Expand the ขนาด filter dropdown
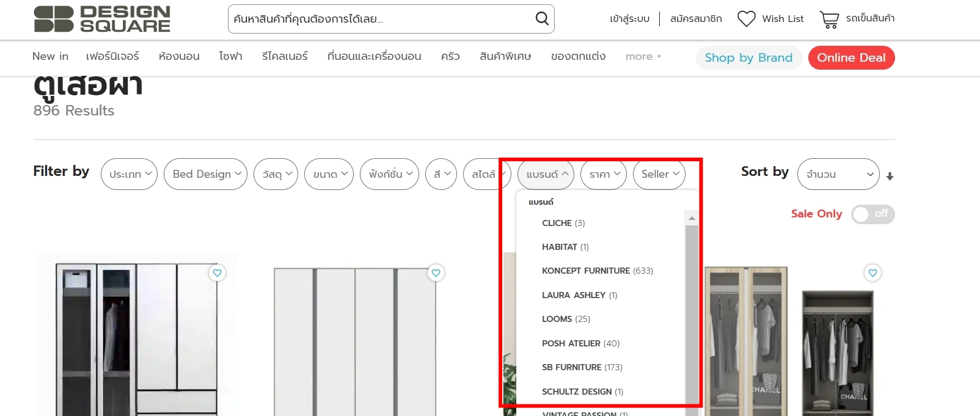This screenshot has width=980, height=416. pyautogui.click(x=329, y=174)
